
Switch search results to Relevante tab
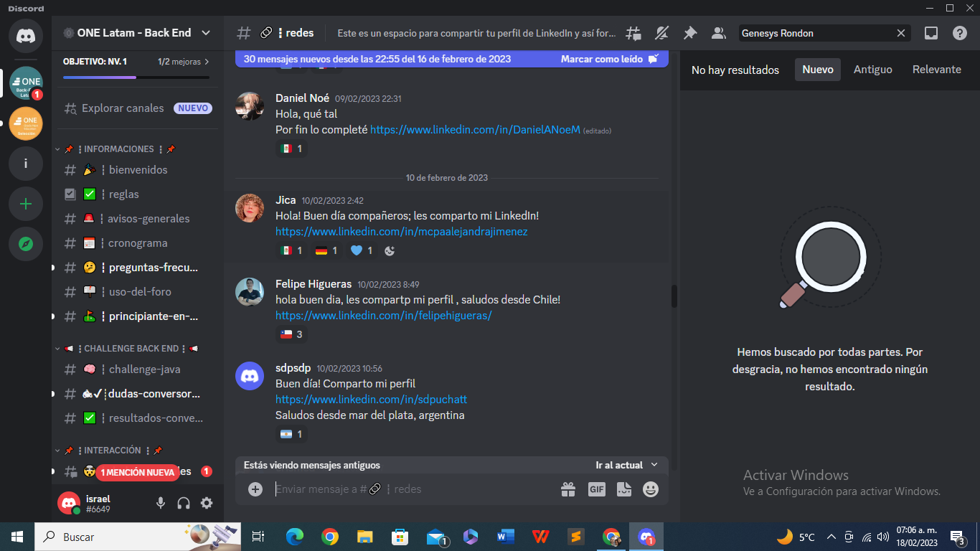(x=936, y=70)
